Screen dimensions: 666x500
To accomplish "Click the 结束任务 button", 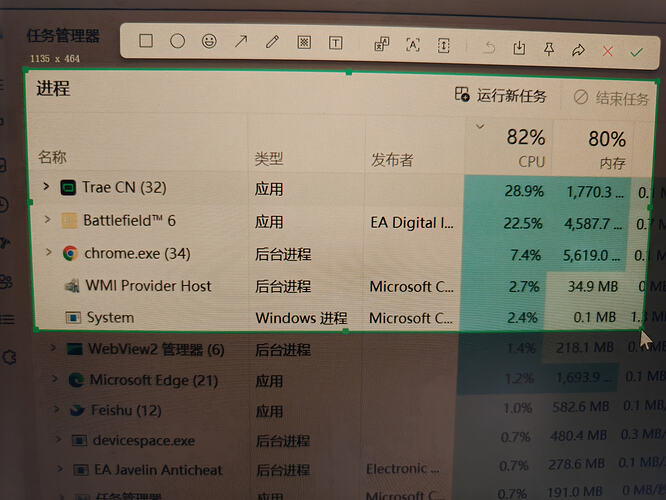I will (x=611, y=98).
